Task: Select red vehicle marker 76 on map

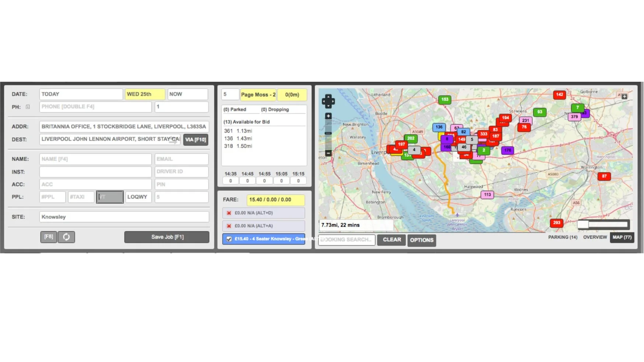Action: [x=524, y=127]
